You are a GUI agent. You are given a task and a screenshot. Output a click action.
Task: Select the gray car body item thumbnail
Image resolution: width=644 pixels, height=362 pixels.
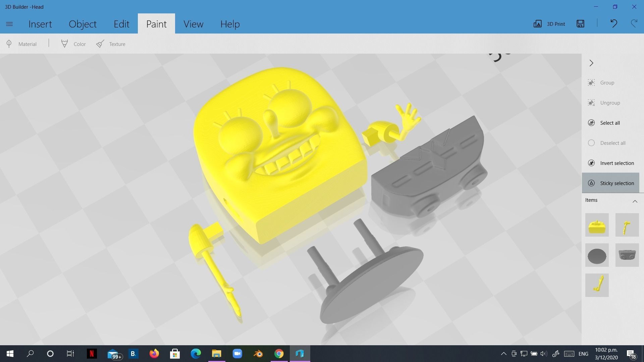pos(627,255)
